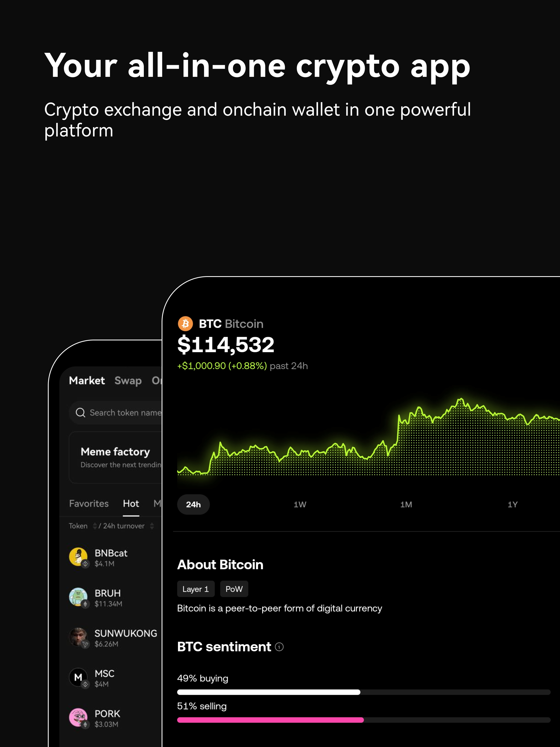The image size is (560, 747).
Task: Select the BNBcat token icon
Action: pos(79,556)
